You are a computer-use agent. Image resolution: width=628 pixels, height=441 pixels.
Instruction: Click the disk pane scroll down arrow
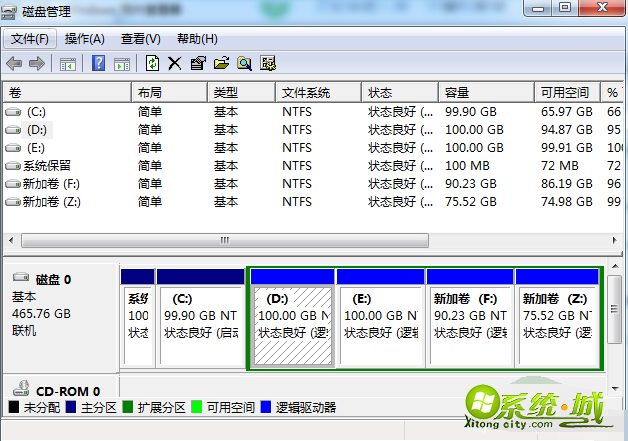tap(614, 388)
